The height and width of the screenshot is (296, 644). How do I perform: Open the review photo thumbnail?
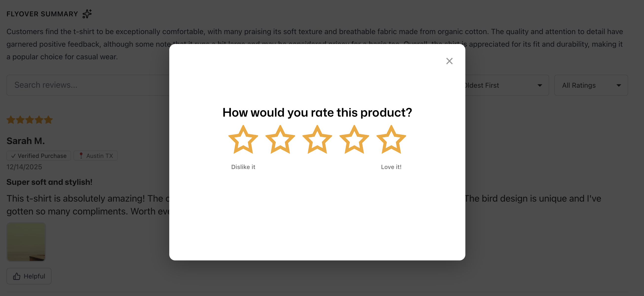[26, 242]
